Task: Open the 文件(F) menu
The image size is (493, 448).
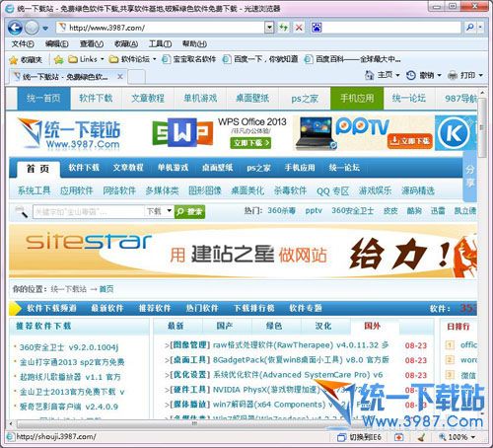Action: (23, 43)
